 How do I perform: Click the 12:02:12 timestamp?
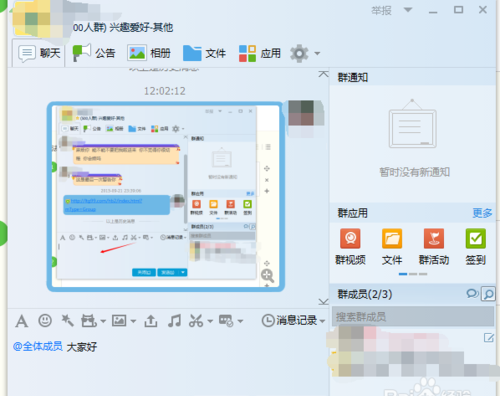tap(165, 91)
